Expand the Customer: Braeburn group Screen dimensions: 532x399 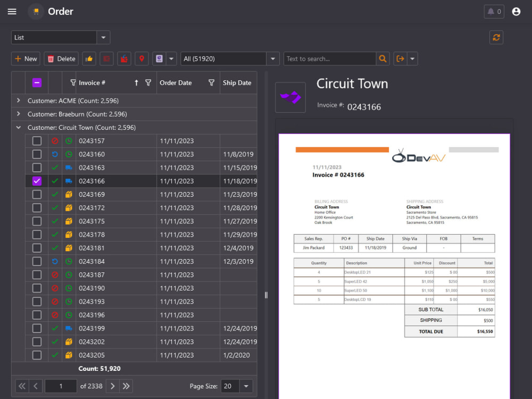pos(18,114)
